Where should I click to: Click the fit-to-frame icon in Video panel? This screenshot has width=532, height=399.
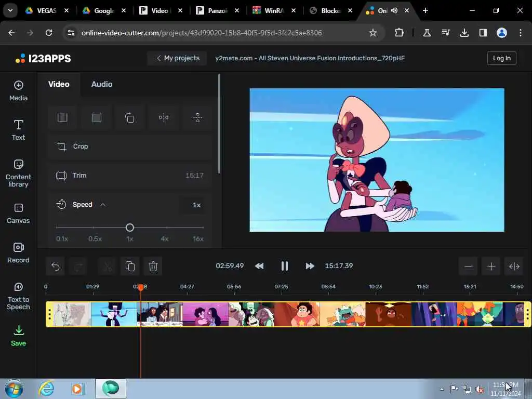pyautogui.click(x=62, y=117)
